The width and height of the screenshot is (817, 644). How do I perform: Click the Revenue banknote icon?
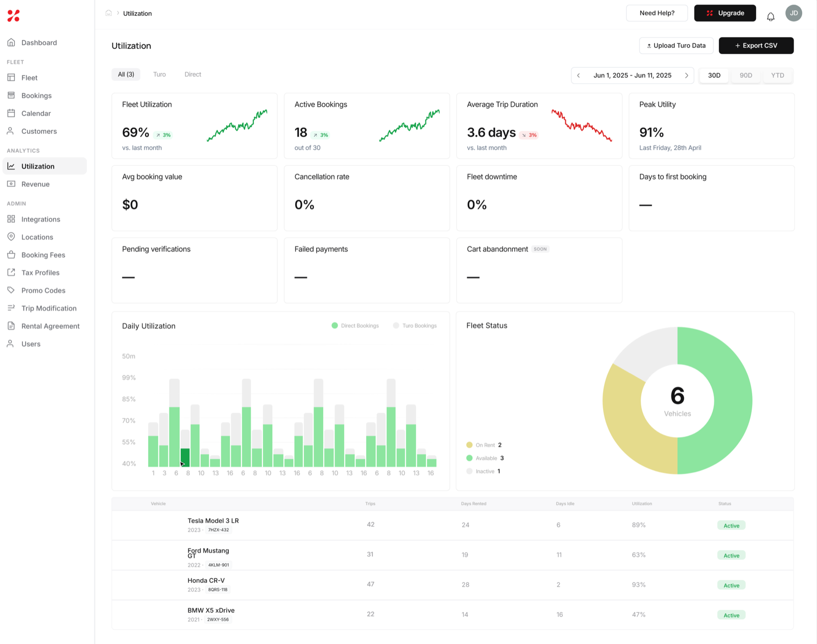point(11,184)
